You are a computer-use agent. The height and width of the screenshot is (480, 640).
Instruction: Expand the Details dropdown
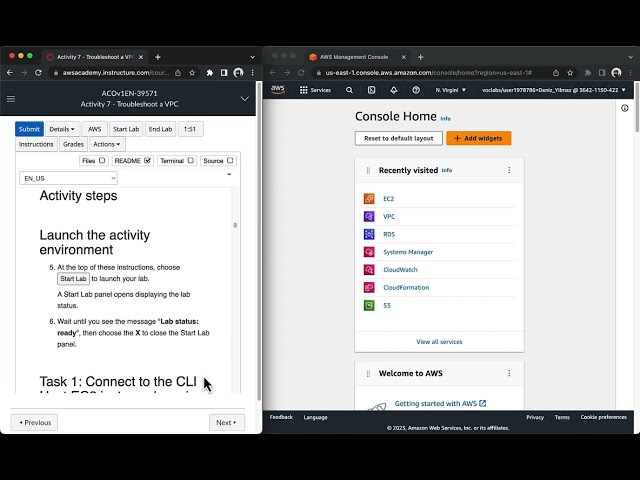coord(62,129)
